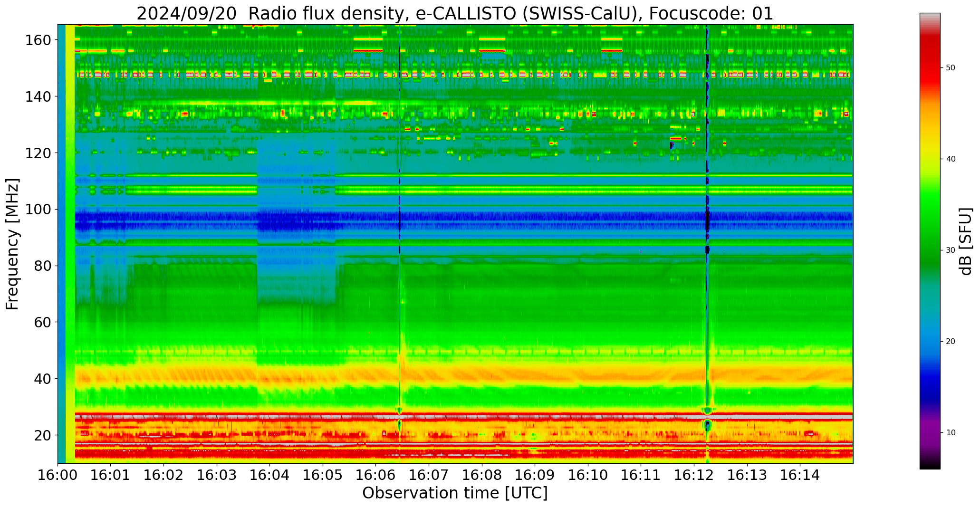Click the 16:09 time tick label
Viewport: 980px width, 507px height.
[x=535, y=475]
